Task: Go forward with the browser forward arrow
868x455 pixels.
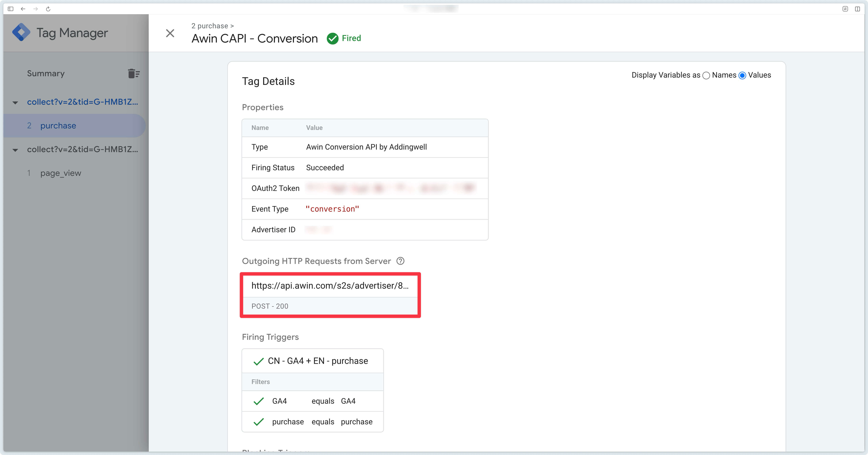Action: coord(36,9)
